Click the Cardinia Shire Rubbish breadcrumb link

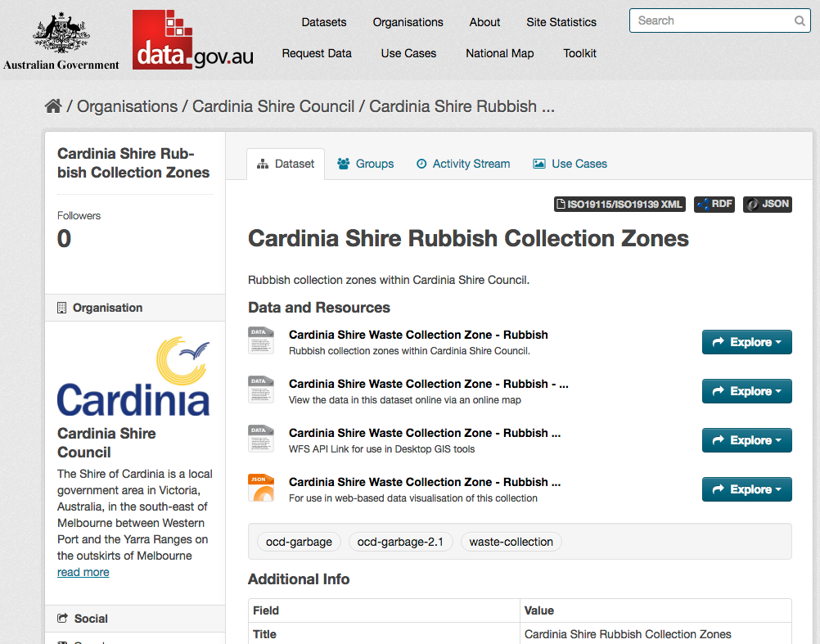tap(462, 106)
